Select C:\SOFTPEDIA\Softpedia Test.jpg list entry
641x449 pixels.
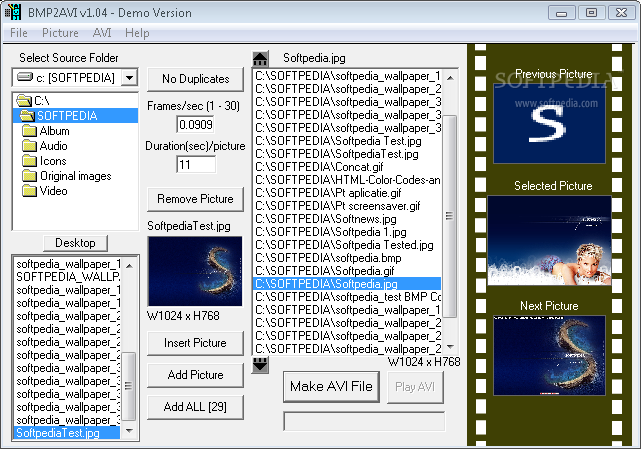pos(347,141)
